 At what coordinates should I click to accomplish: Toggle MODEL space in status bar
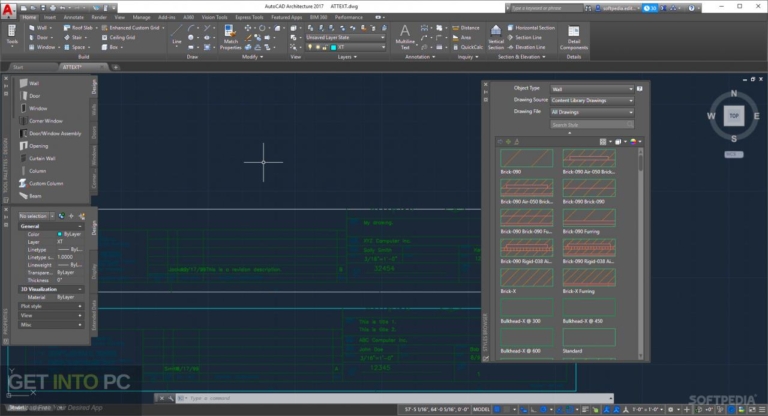[x=481, y=409]
